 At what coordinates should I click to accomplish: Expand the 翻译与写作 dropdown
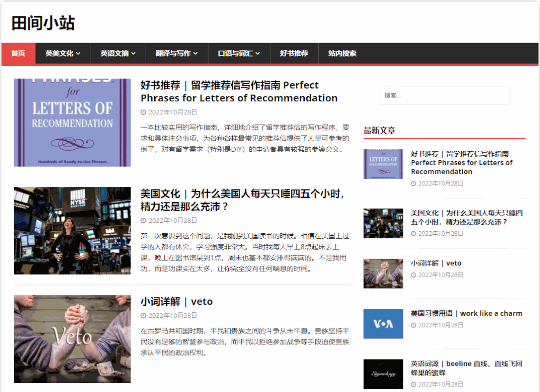176,54
